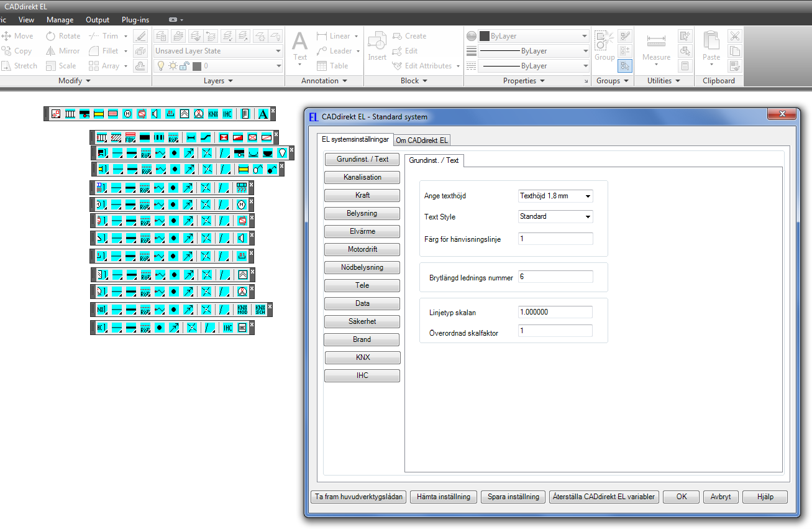
Task: Click the Mirror tool in ribbon
Action: pos(63,51)
